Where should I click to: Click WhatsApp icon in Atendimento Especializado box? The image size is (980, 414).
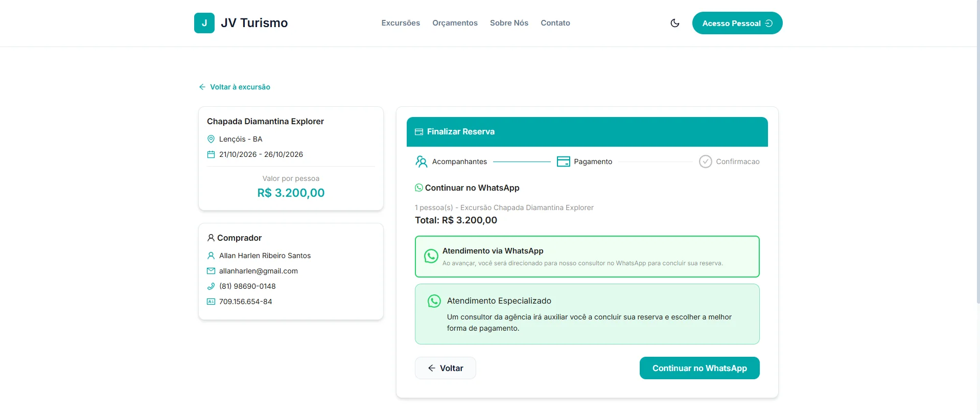click(434, 301)
